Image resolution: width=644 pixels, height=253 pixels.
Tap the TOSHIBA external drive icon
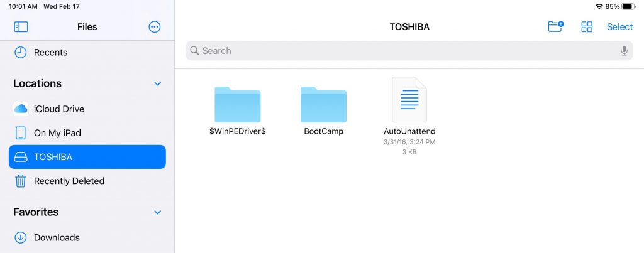tap(21, 157)
